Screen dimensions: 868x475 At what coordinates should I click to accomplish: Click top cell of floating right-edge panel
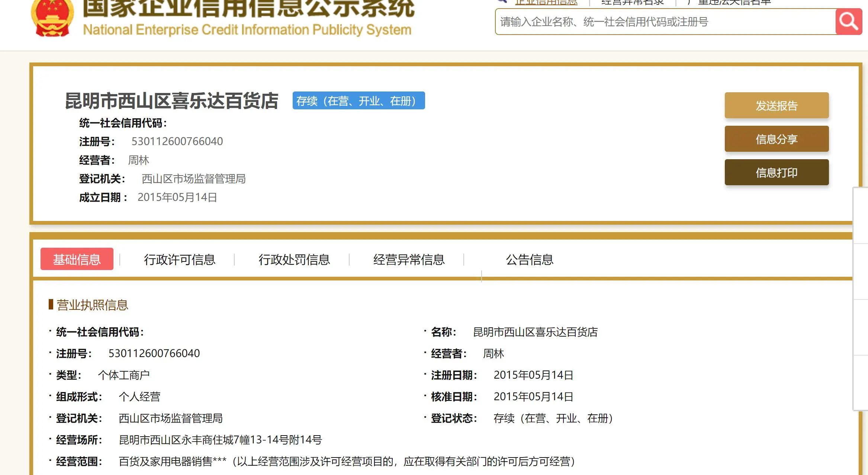click(x=861, y=216)
